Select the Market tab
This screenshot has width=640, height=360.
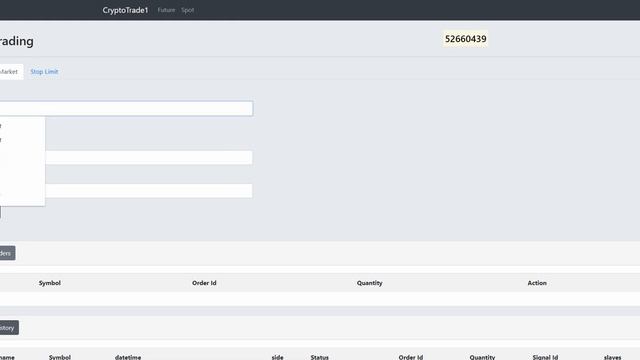coord(10,72)
